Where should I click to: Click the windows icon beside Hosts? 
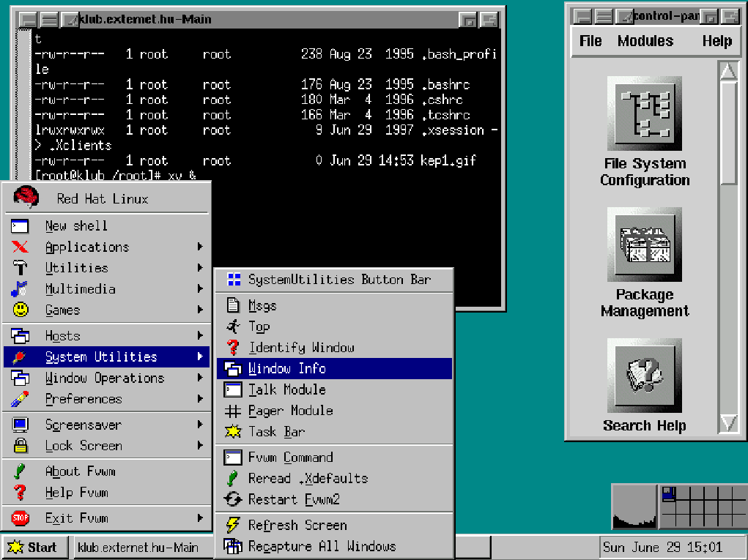point(20,336)
